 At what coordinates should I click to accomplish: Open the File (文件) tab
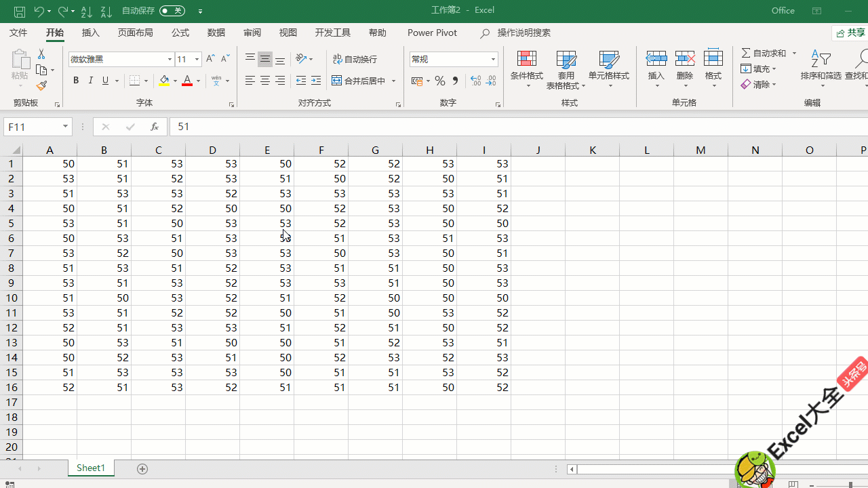(18, 33)
